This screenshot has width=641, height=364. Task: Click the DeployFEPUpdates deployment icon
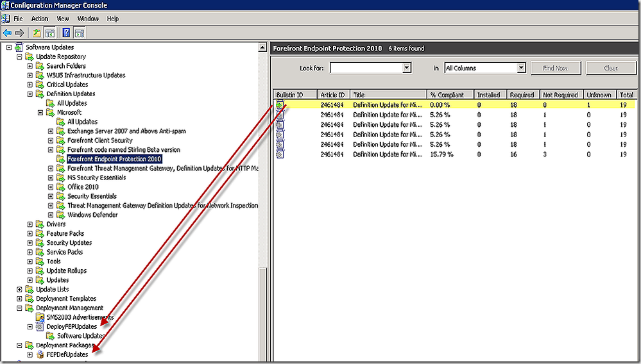[x=40, y=326]
